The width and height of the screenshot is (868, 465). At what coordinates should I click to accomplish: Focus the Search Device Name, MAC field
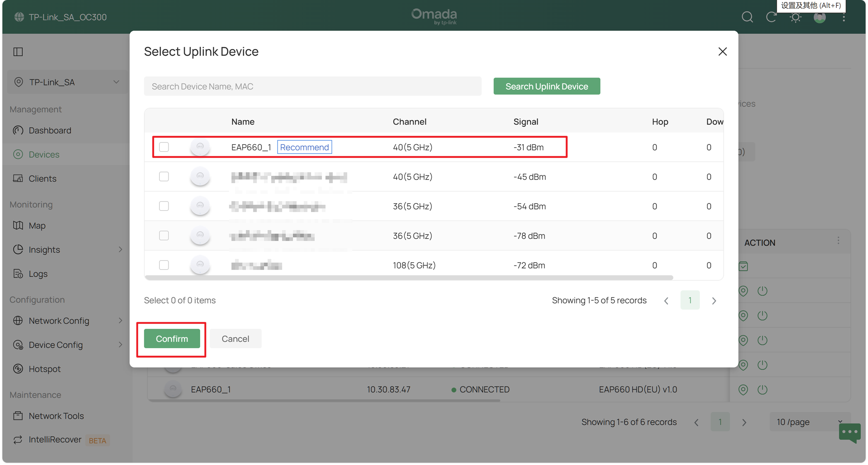312,86
